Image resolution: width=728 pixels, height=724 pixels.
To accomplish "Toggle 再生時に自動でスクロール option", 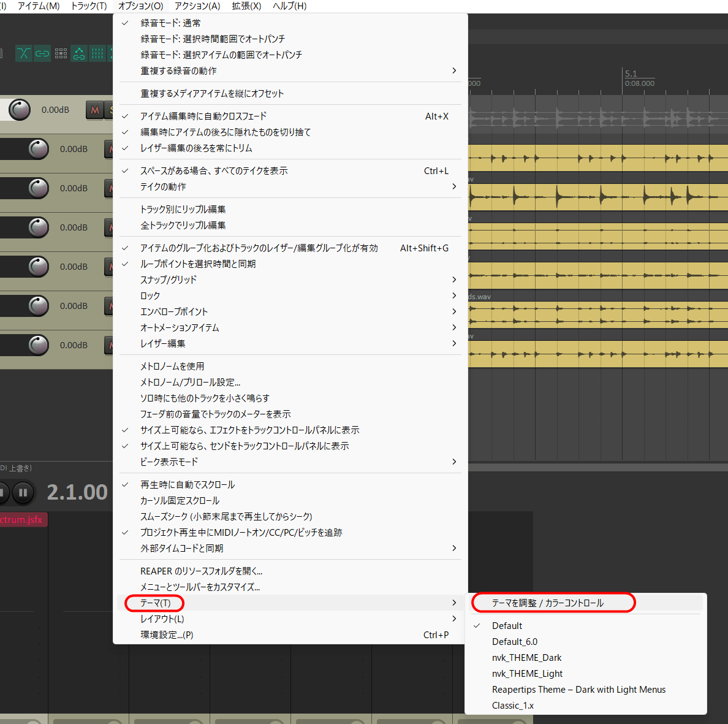I will 188,484.
